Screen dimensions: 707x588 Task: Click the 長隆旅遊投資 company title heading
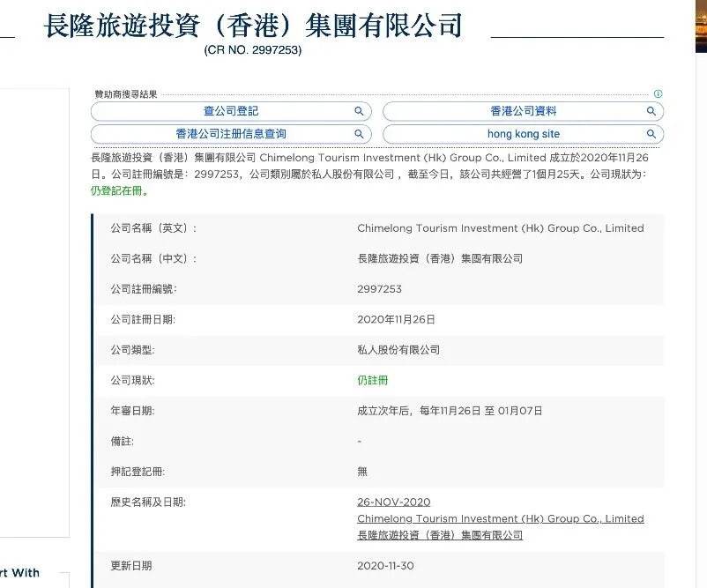pyautogui.click(x=253, y=26)
